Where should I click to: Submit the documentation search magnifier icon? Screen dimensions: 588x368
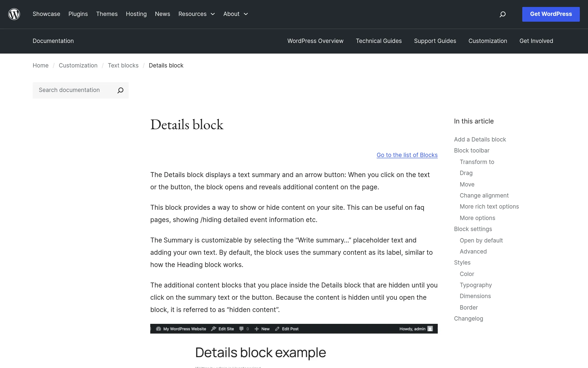point(120,90)
